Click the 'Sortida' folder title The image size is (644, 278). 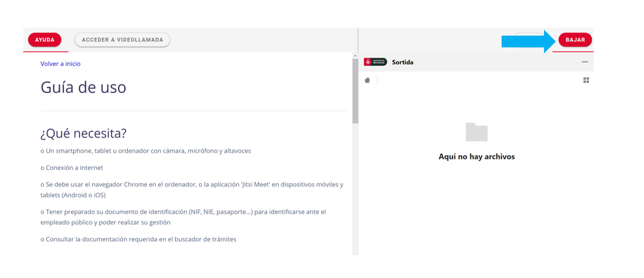click(402, 62)
